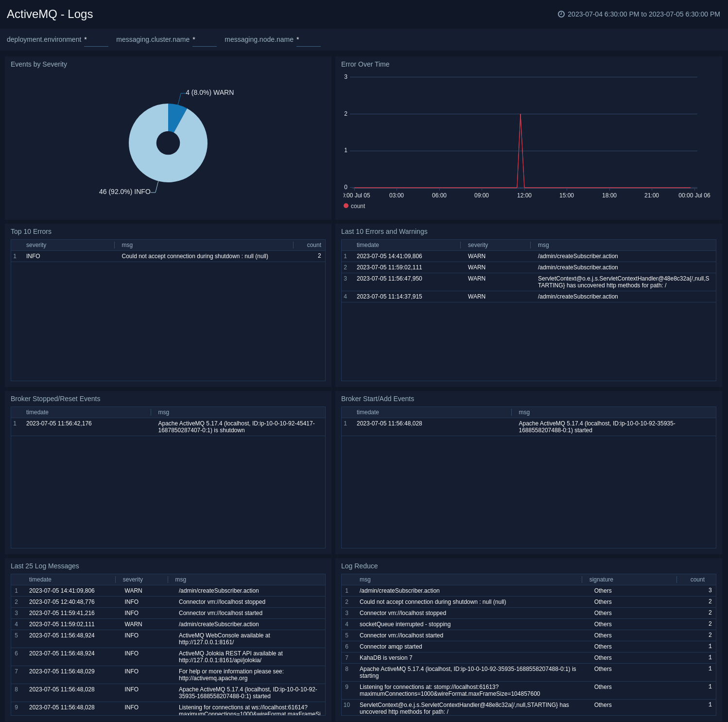Select stomp://localhost:61613 listening row in Log Reduce

pyautogui.click(x=529, y=690)
